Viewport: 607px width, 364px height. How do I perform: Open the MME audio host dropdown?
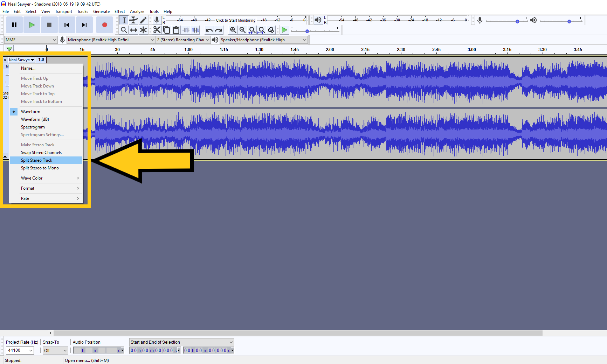pyautogui.click(x=30, y=40)
